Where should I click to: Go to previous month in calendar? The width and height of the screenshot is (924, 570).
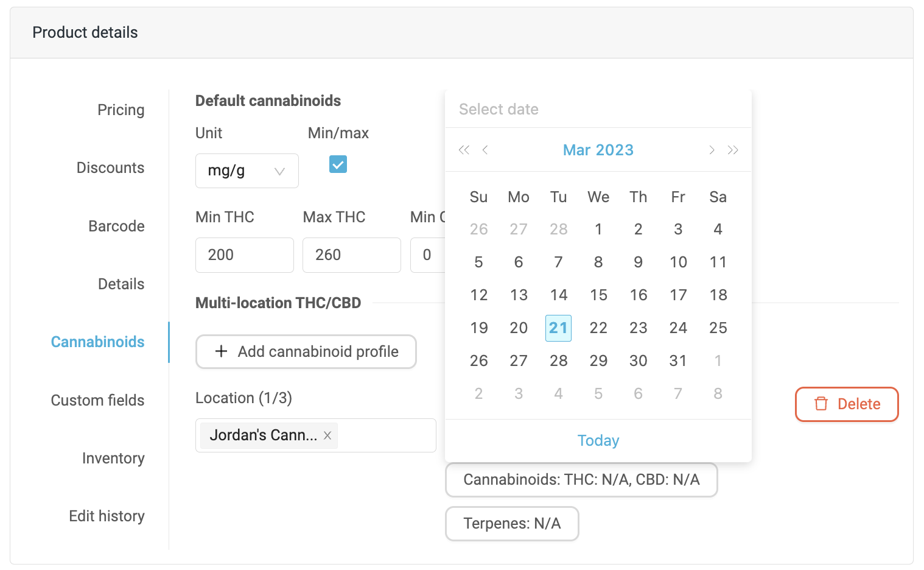pos(485,150)
